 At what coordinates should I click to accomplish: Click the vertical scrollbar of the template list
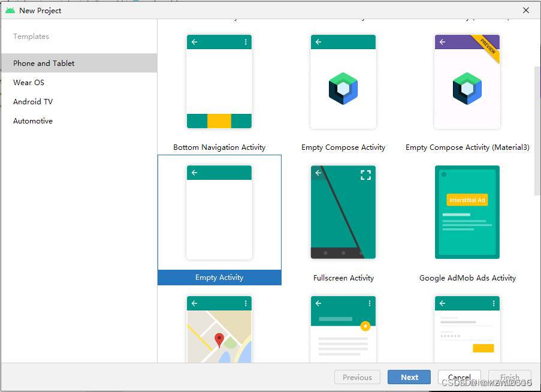tap(537, 131)
